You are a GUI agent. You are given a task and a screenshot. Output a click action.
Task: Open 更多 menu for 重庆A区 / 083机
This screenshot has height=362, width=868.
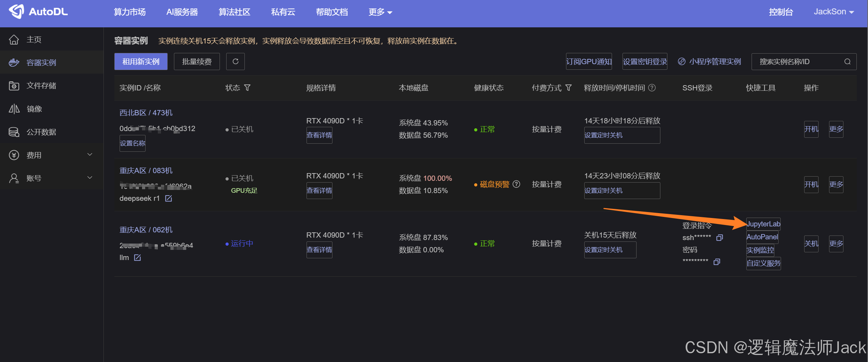coord(836,184)
